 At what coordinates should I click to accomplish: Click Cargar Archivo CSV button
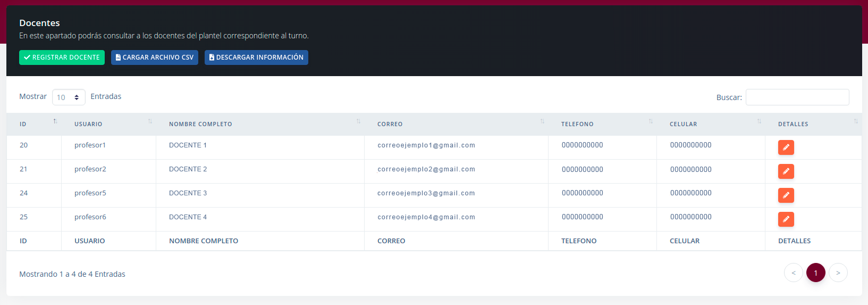click(155, 57)
